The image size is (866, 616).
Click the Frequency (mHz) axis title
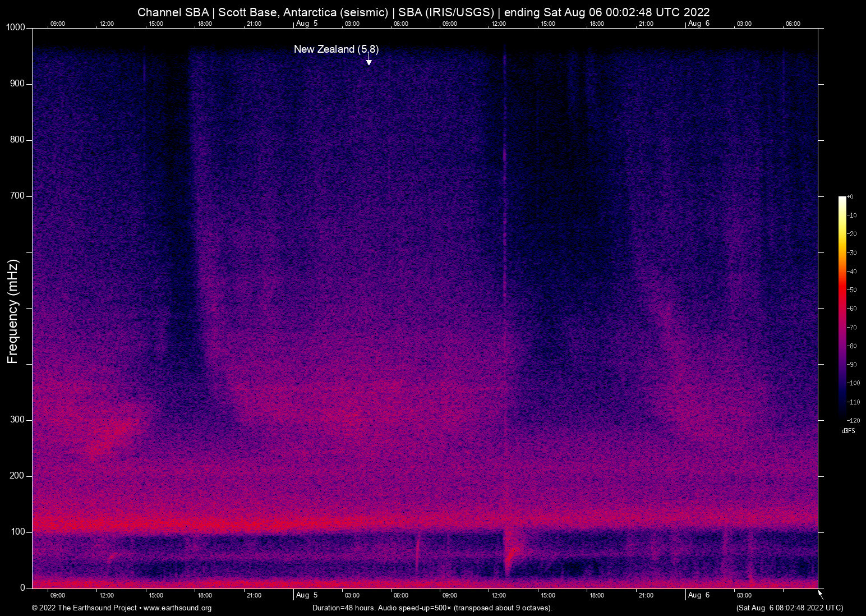13,311
